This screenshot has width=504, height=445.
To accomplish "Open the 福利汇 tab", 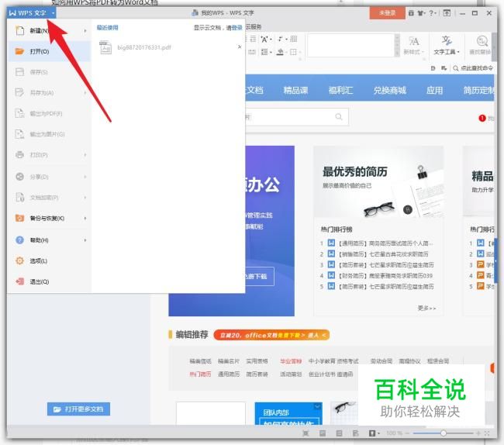I will coord(340,90).
